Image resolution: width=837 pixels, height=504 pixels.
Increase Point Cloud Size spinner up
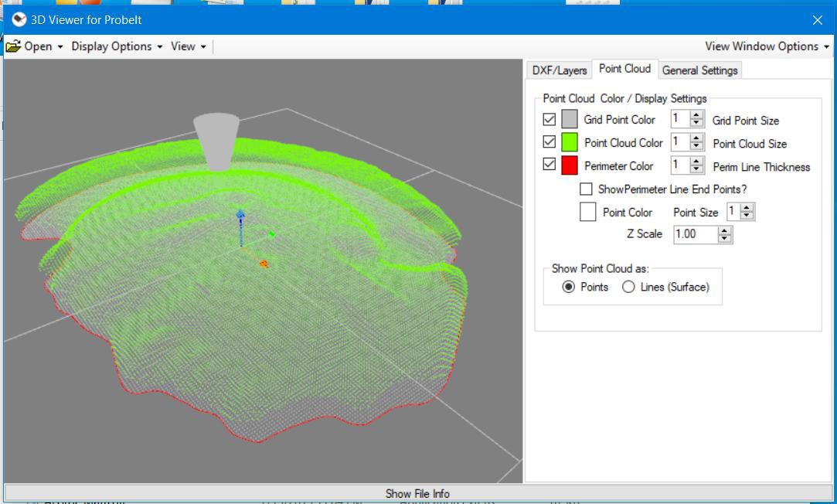pyautogui.click(x=696, y=138)
